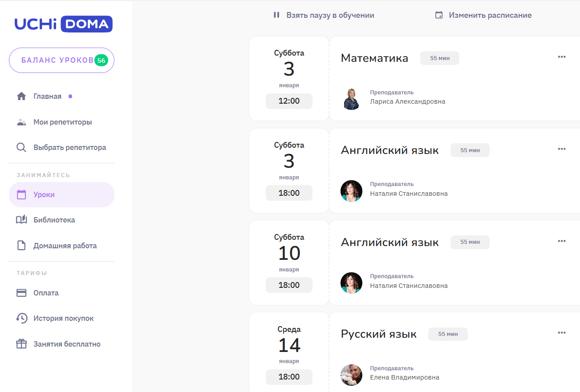The image size is (580, 392).
Task: Open Оплата card icon in sidebar
Action: point(21,293)
